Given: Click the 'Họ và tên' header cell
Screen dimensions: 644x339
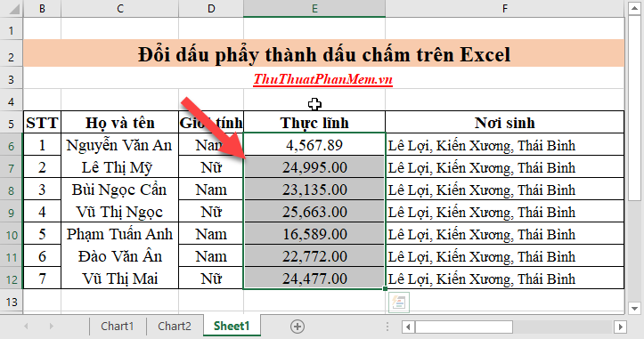Looking at the screenshot, I should point(120,122).
